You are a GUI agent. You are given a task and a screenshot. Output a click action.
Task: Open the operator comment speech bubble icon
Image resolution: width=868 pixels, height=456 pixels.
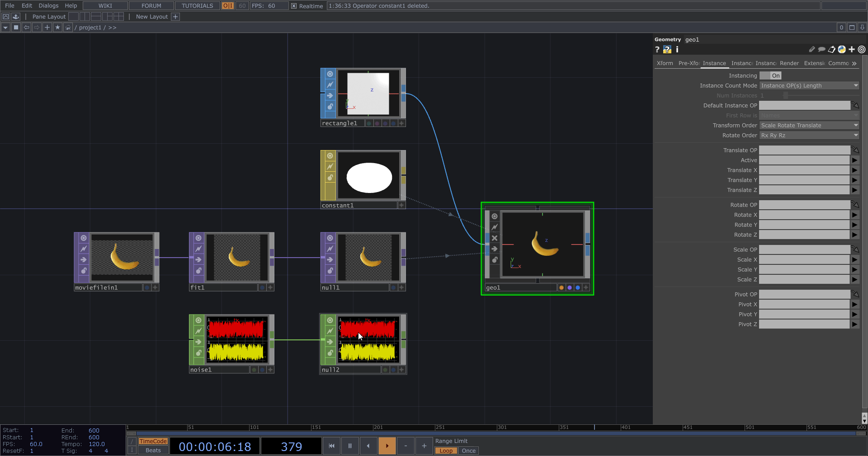point(821,50)
